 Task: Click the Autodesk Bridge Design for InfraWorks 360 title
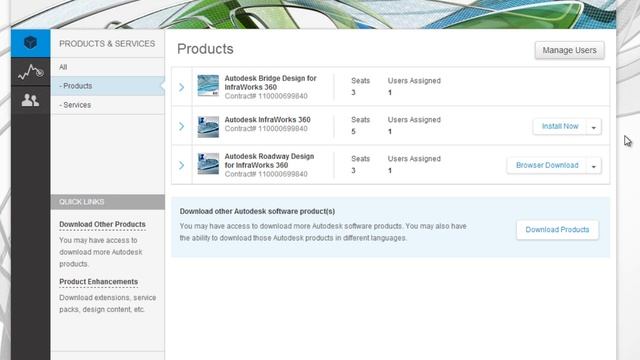click(x=270, y=82)
